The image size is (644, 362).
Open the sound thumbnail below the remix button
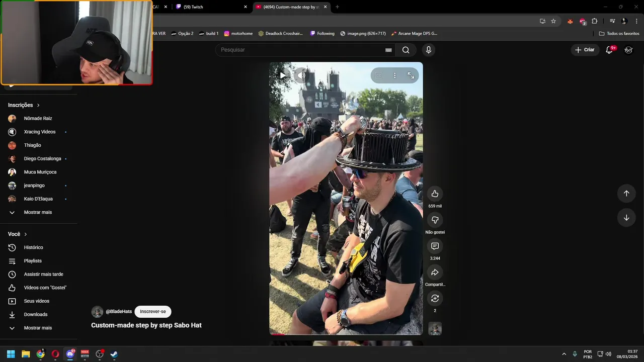point(435,329)
